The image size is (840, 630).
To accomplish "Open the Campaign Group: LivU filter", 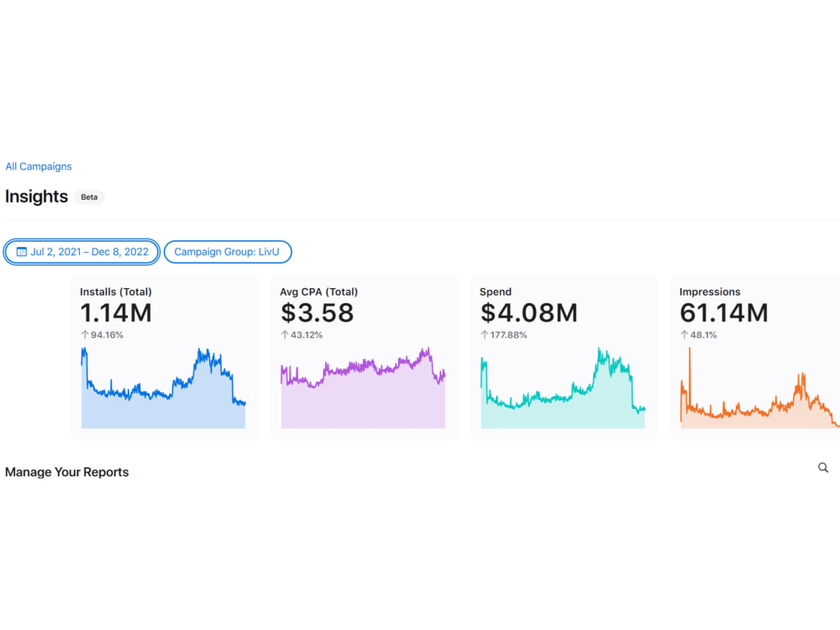I will coord(227,252).
